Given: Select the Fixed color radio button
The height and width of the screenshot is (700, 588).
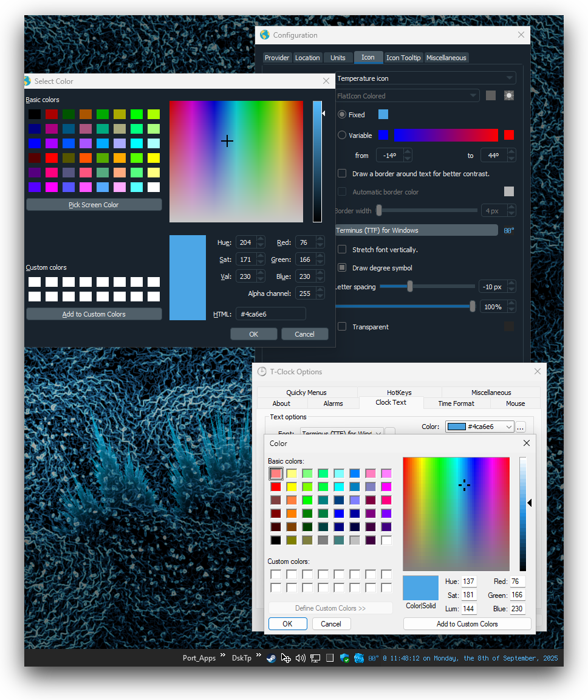Looking at the screenshot, I should coord(342,115).
